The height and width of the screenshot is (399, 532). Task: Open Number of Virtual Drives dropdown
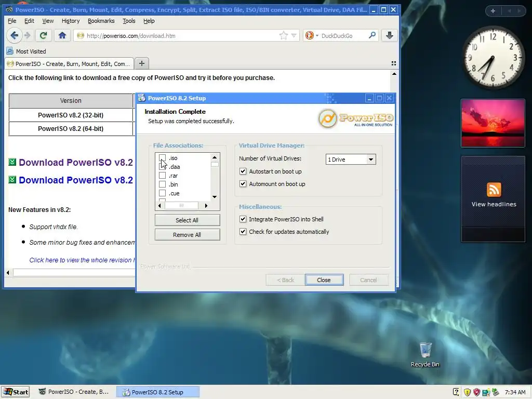click(351, 159)
